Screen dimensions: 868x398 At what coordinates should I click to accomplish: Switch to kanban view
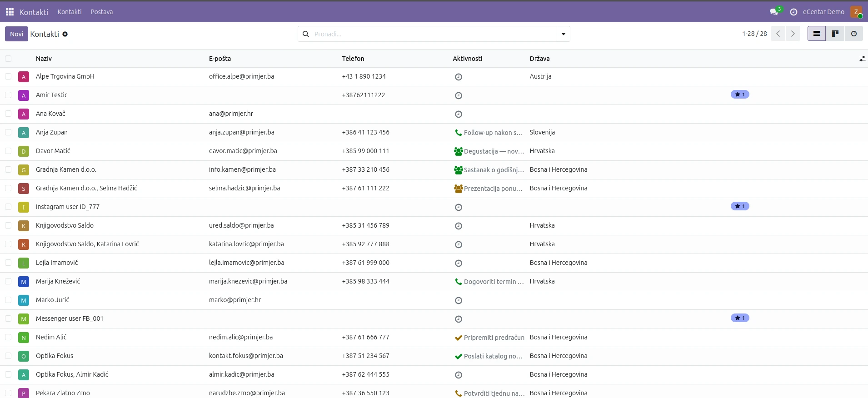coord(835,34)
